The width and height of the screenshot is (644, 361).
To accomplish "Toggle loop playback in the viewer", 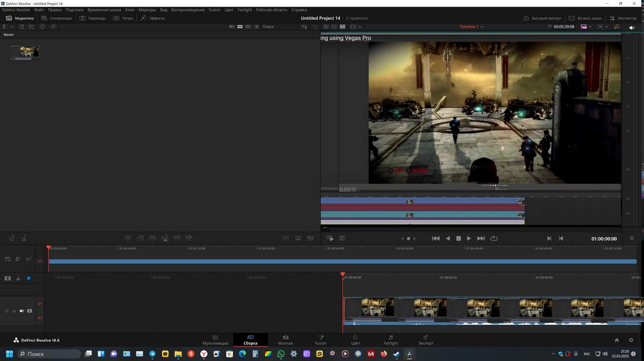I will pyautogui.click(x=494, y=239).
